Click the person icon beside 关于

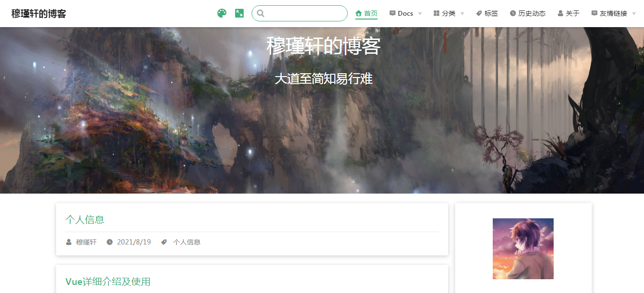[560, 13]
